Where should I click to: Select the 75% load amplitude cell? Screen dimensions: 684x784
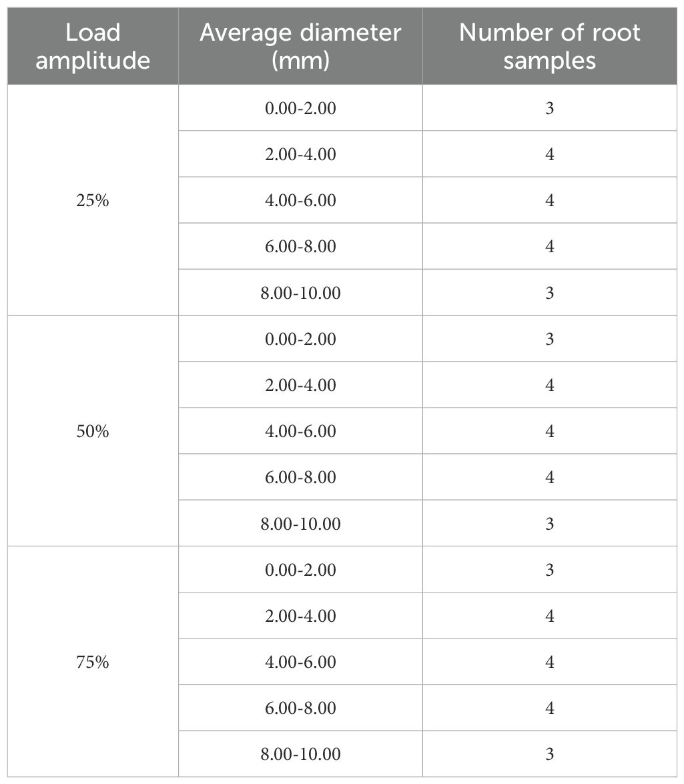tap(93, 662)
